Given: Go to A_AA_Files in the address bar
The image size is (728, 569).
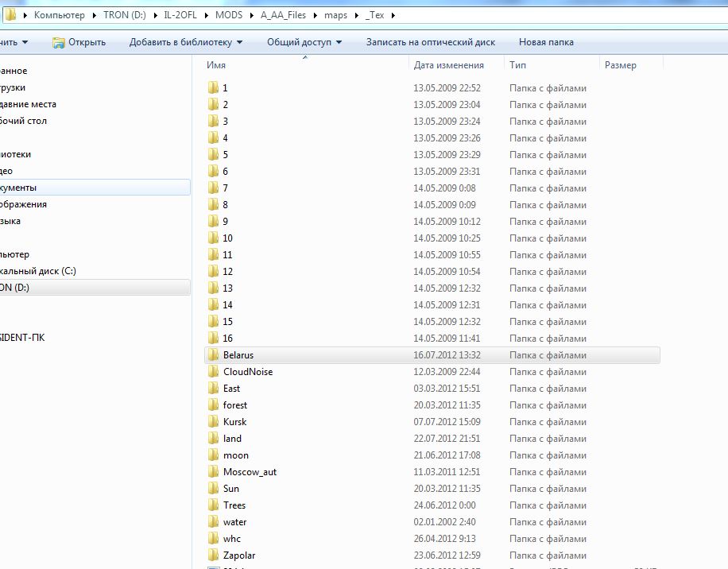Looking at the screenshot, I should point(283,15).
